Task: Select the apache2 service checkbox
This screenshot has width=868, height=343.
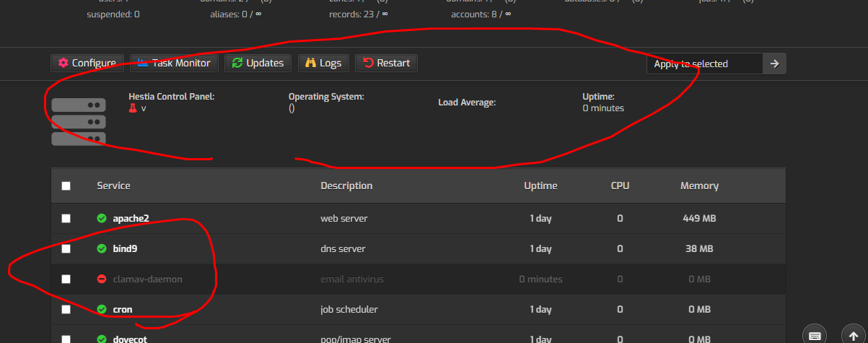Action: (66, 218)
